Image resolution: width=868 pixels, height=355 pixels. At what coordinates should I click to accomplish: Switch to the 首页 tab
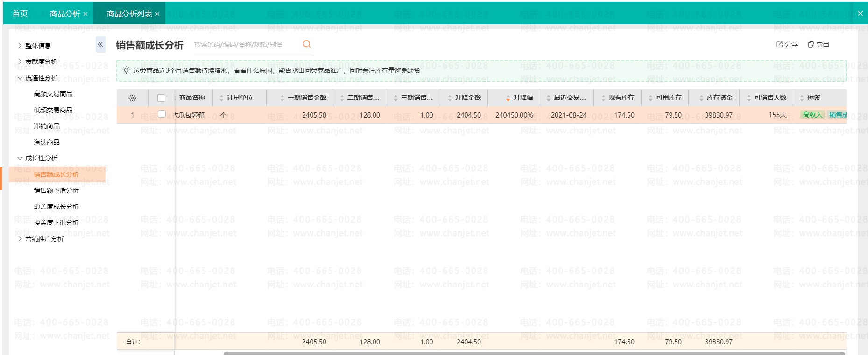(20, 14)
